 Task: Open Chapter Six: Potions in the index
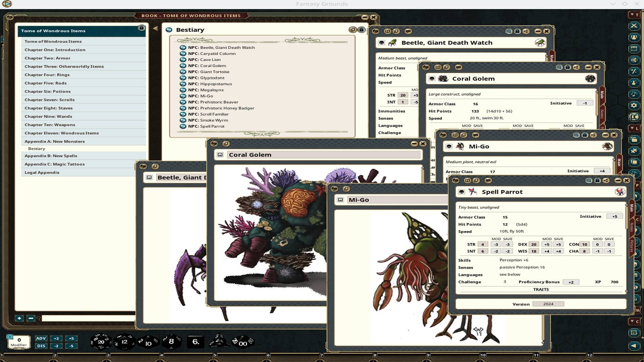click(47, 92)
